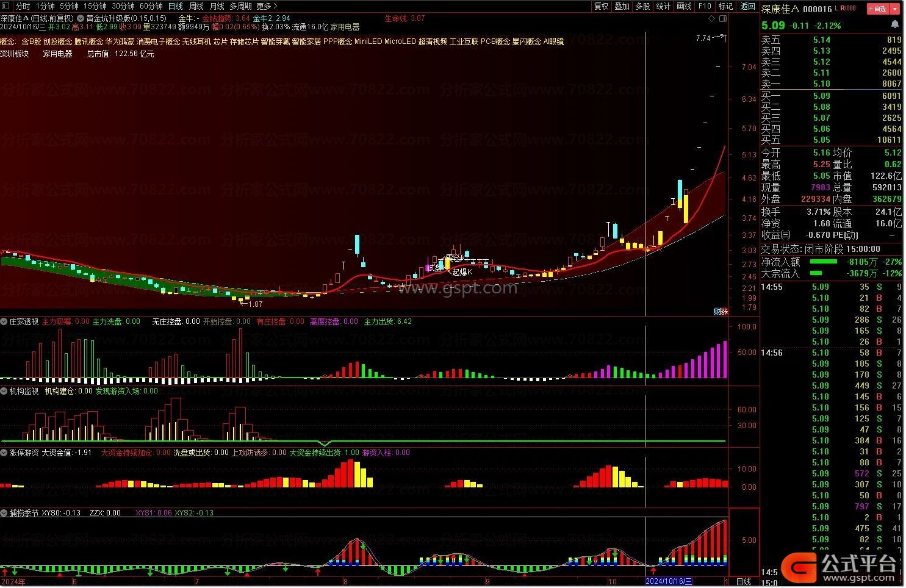Open the 智能穿戴 concept link
The width and height of the screenshot is (906, 588).
click(276, 41)
